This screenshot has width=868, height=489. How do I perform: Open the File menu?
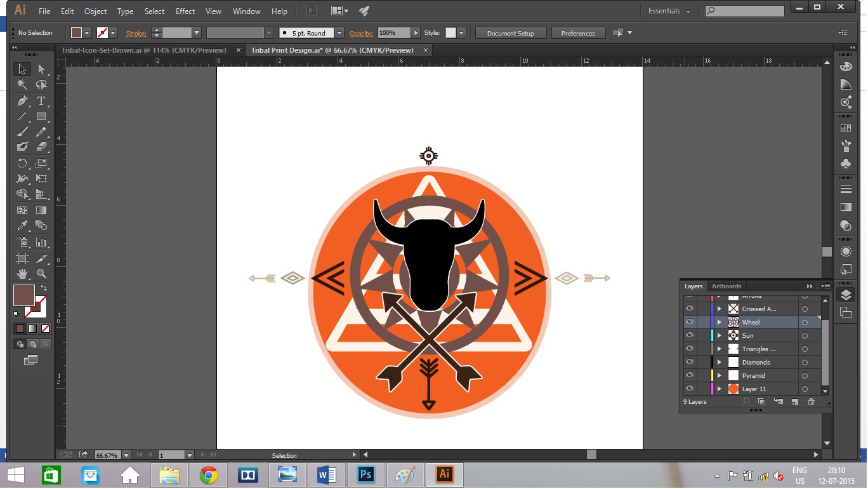pos(44,11)
